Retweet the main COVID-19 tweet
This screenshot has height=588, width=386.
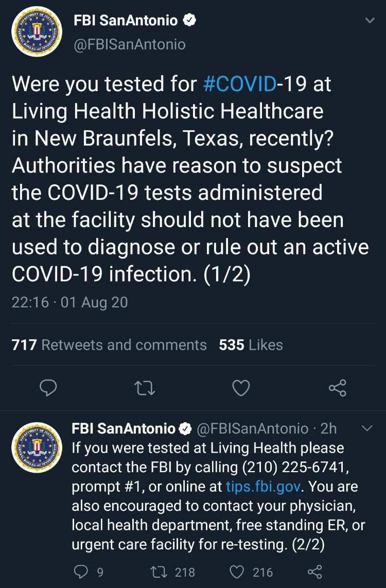point(144,388)
